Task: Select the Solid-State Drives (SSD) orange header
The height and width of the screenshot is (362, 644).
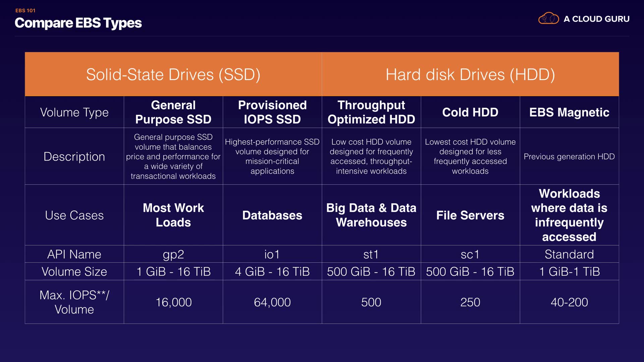Action: tap(173, 74)
